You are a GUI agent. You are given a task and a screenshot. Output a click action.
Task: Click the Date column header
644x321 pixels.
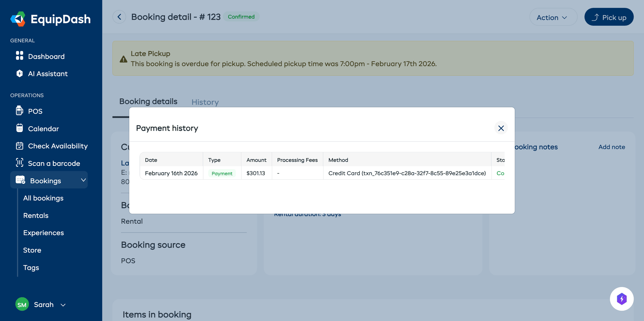coord(171,160)
